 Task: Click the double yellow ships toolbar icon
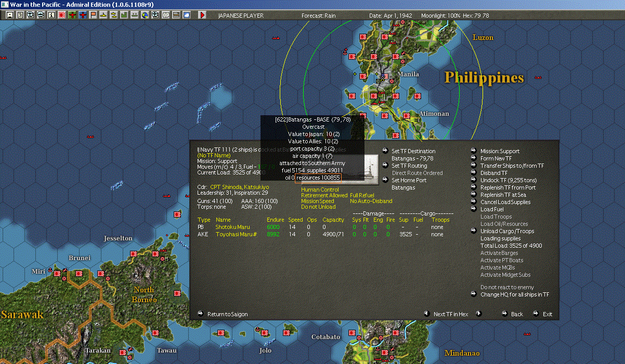(113, 16)
